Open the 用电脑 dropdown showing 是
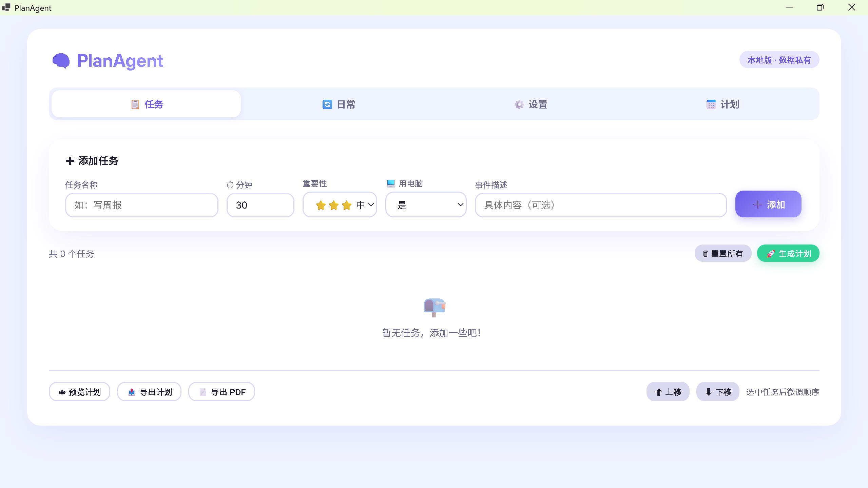 click(x=426, y=205)
